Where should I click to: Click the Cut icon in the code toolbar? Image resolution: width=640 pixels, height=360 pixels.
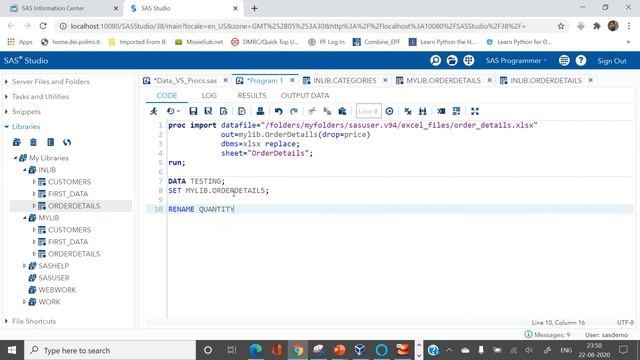point(312,111)
